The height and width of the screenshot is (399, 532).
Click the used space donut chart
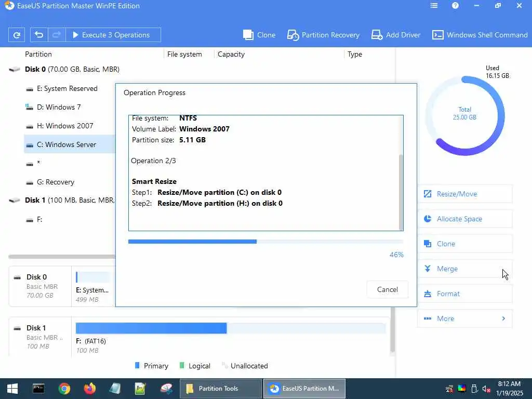[465, 115]
